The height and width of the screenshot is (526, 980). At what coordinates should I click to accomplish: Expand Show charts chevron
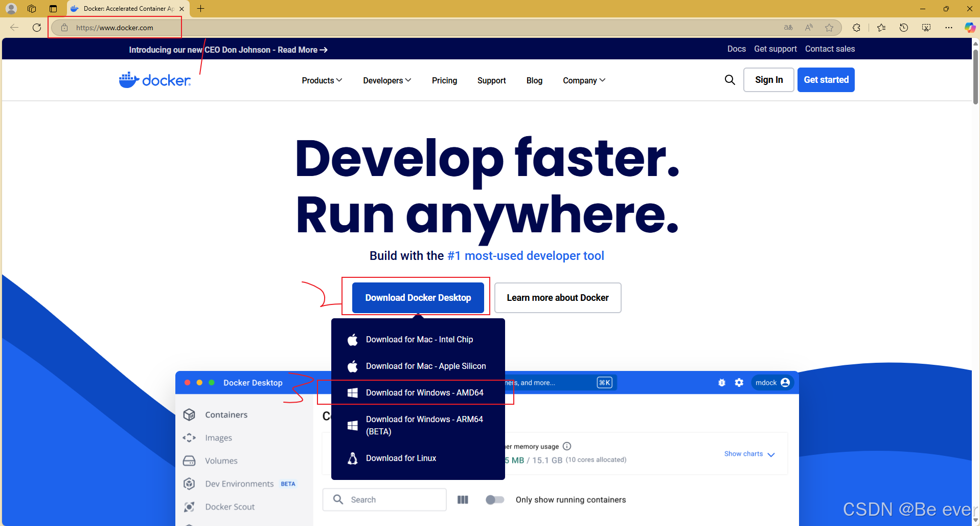(772, 454)
